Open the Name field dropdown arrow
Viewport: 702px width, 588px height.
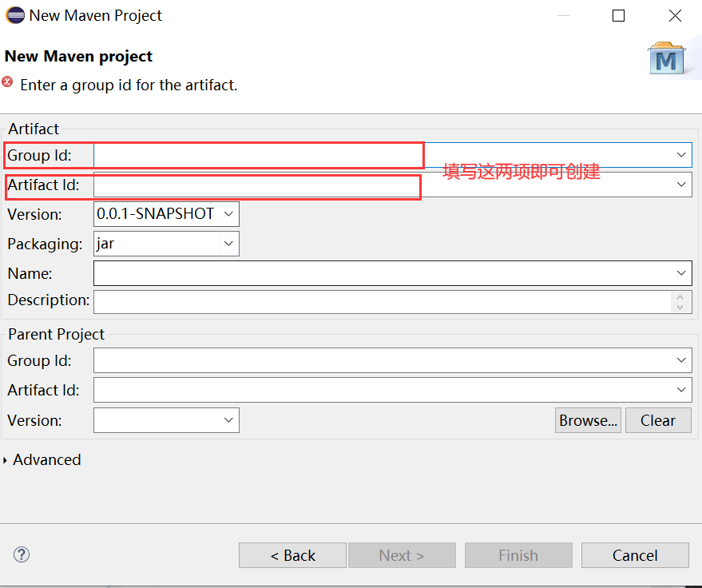[x=681, y=273]
